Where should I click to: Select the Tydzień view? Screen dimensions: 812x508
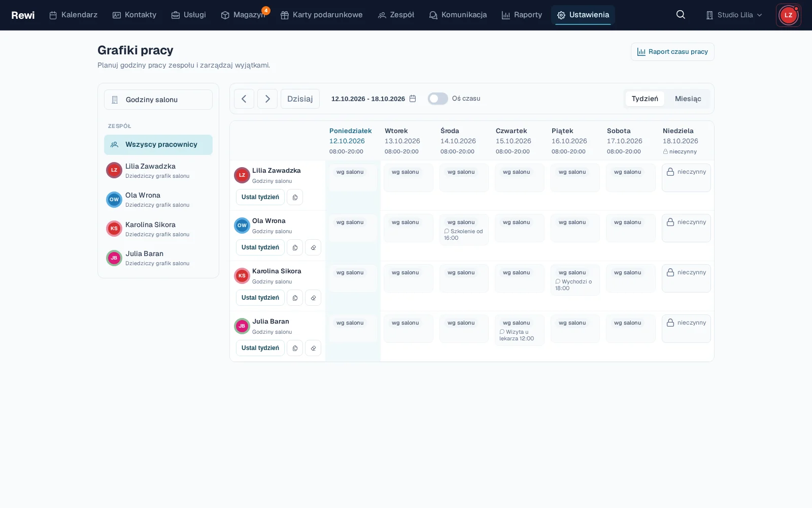tap(645, 99)
